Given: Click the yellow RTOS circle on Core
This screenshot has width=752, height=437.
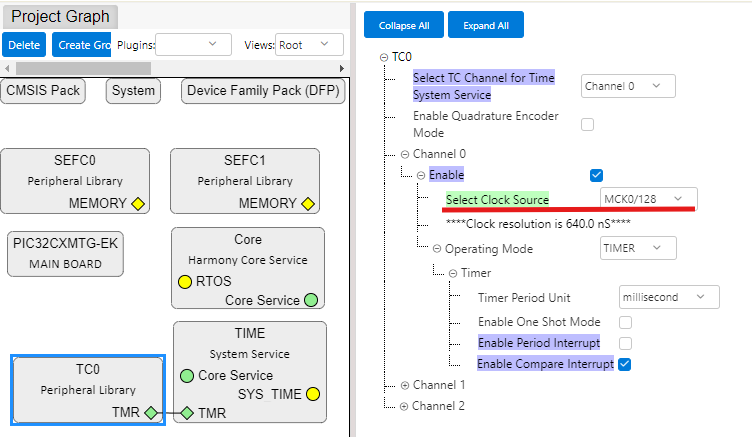Looking at the screenshot, I should point(185,282).
